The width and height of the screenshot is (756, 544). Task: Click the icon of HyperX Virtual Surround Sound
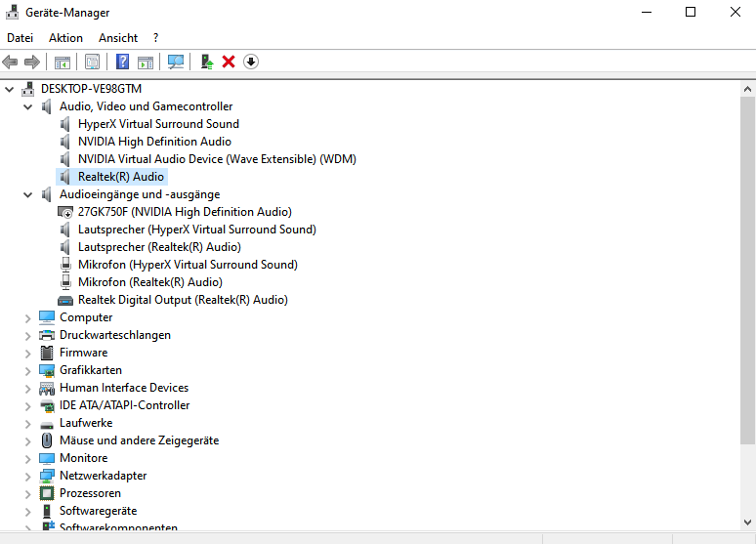coord(65,124)
